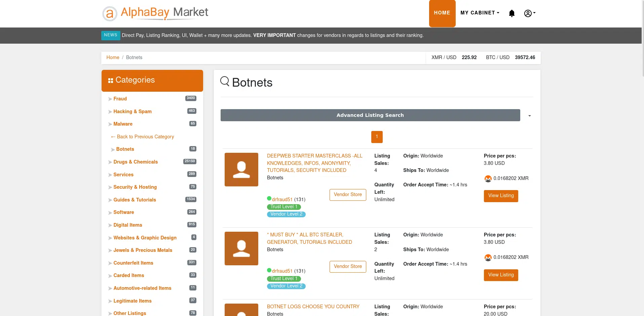Viewport: 644px width, 316px height.
Task: Click green online dot in BTC STEALER listing
Action: [x=269, y=270]
